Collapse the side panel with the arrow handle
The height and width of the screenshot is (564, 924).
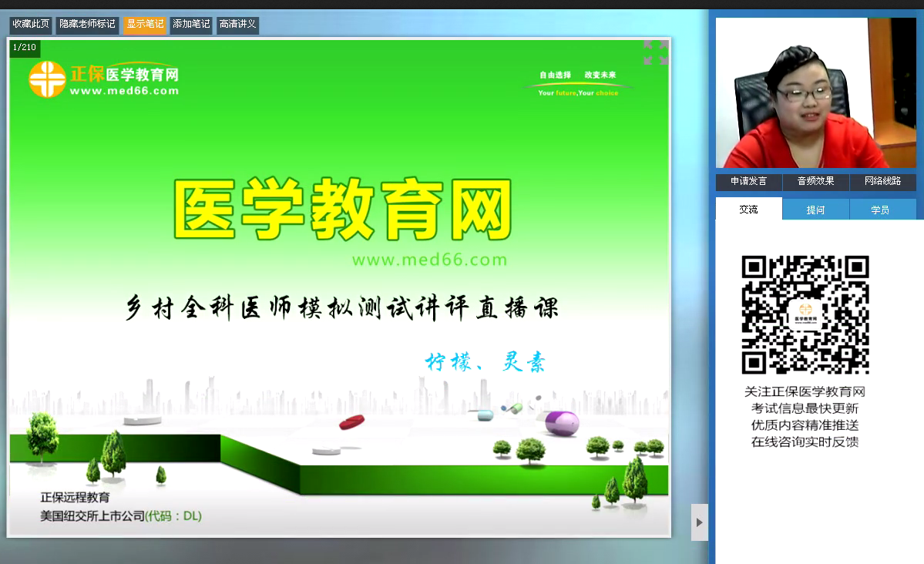(x=699, y=522)
